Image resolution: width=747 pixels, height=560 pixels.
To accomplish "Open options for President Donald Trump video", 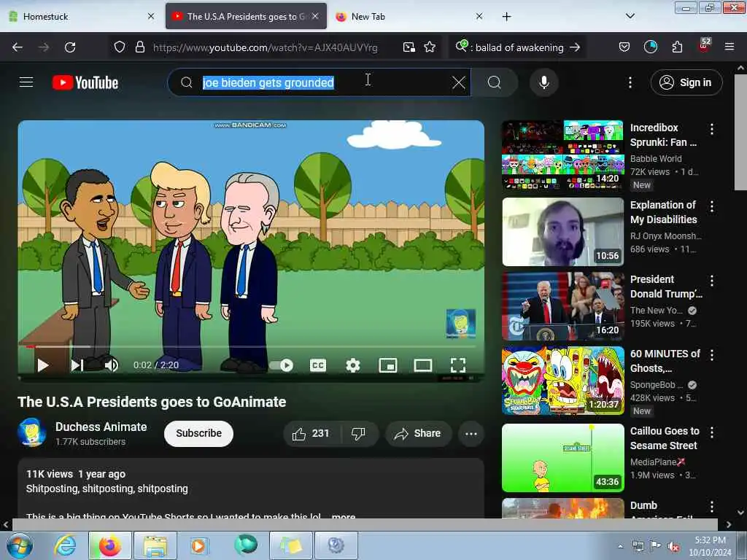I will 712,281.
